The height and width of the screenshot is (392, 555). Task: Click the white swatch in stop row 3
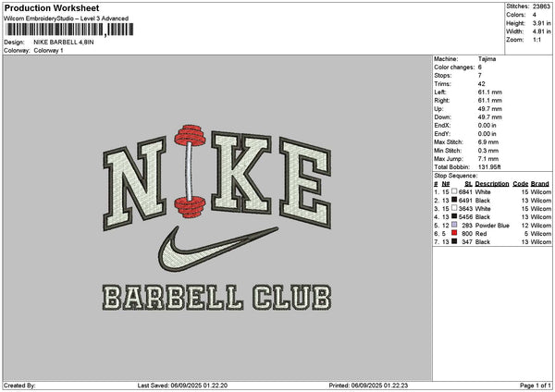click(454, 208)
